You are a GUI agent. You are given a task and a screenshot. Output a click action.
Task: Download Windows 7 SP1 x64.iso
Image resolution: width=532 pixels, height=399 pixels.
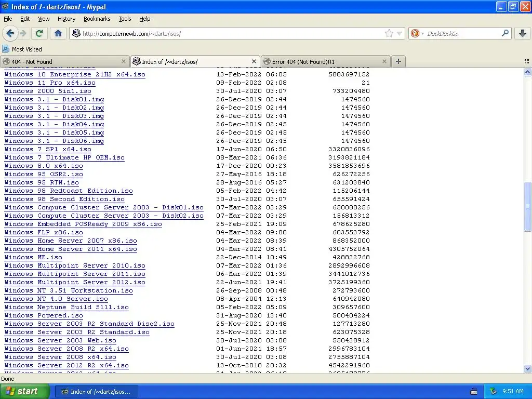(x=48, y=149)
